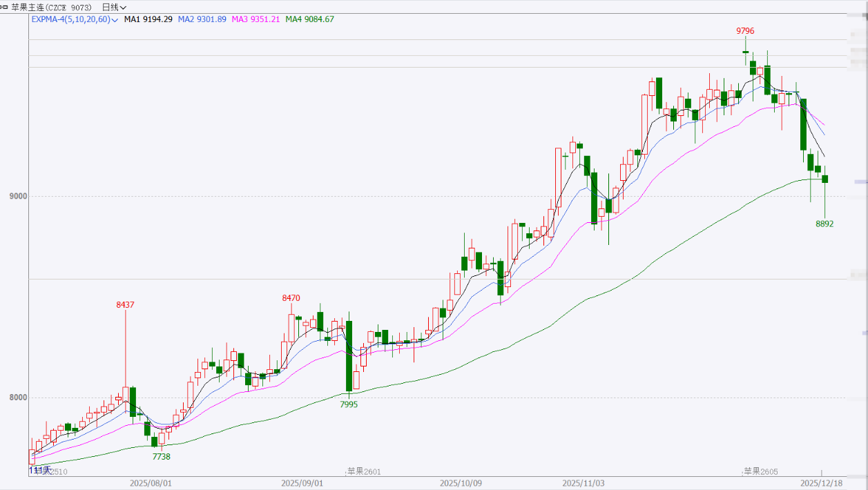Select the blue MA2 9301.89 label
Image resolution: width=868 pixels, height=490 pixels.
pyautogui.click(x=202, y=19)
